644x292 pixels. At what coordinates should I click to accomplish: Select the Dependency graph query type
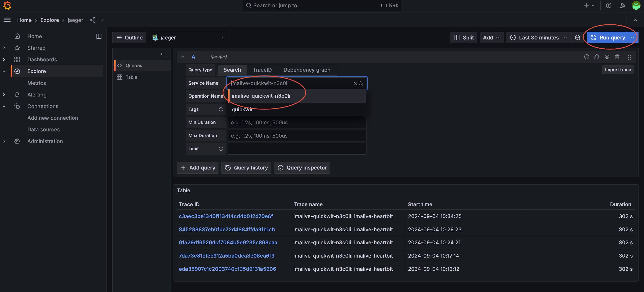pyautogui.click(x=307, y=70)
